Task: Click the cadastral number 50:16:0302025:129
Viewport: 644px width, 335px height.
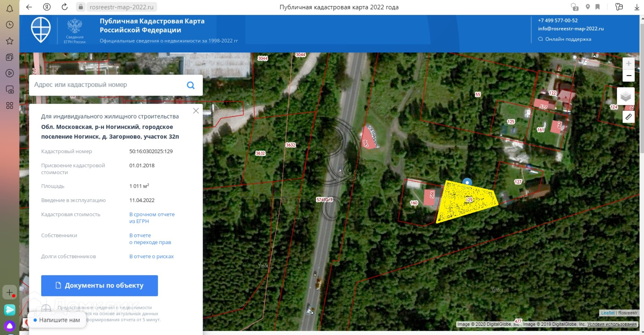Action: [x=151, y=151]
